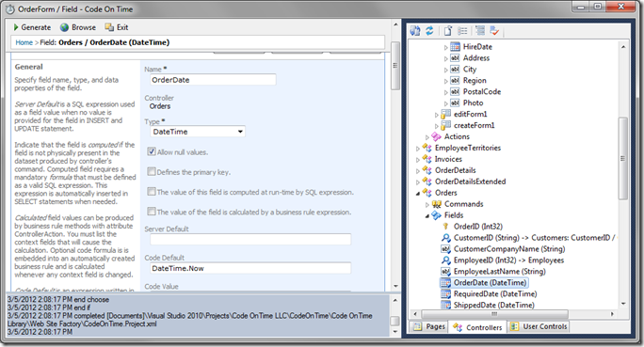The height and width of the screenshot is (347, 644).
Task: Click the red checkmark icon in explorer toolbar
Action: [494, 31]
